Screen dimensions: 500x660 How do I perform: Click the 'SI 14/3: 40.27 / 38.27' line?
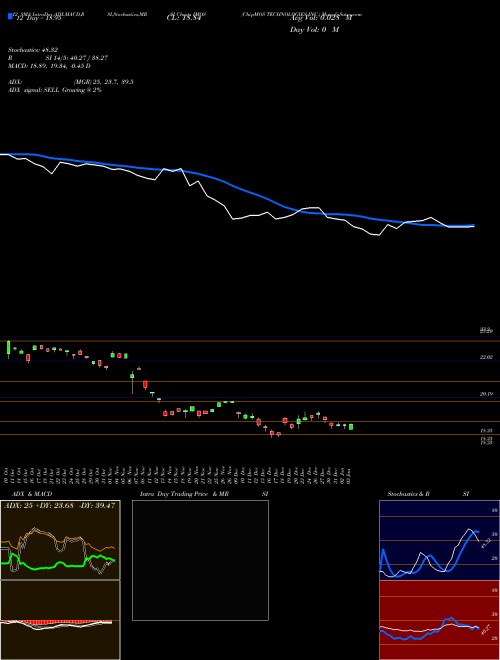point(77,58)
